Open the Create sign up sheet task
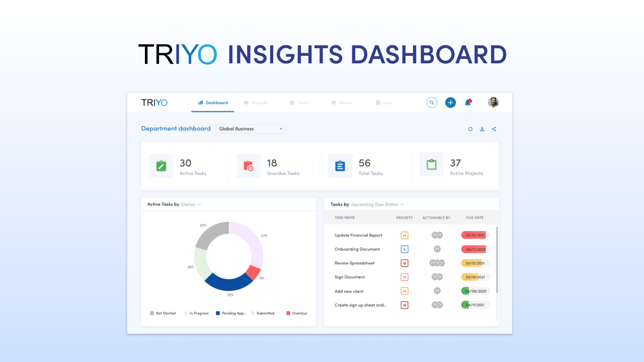Screen dimensions: 644x362 tap(361, 305)
